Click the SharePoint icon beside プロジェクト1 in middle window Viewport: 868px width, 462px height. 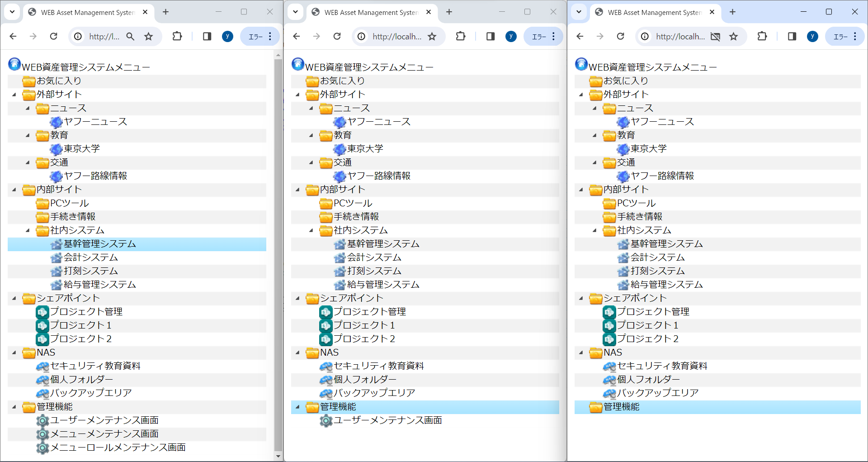pyautogui.click(x=326, y=326)
